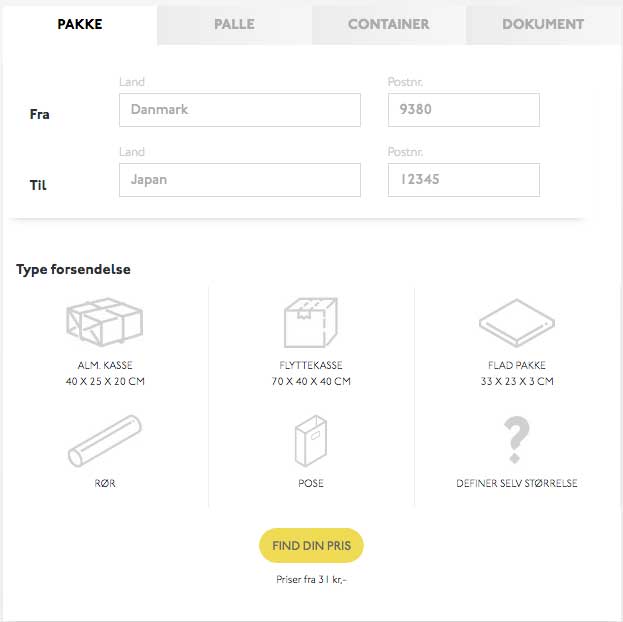Image resolution: width=623 pixels, height=622 pixels.
Task: Switch to the Container tab
Action: [388, 24]
